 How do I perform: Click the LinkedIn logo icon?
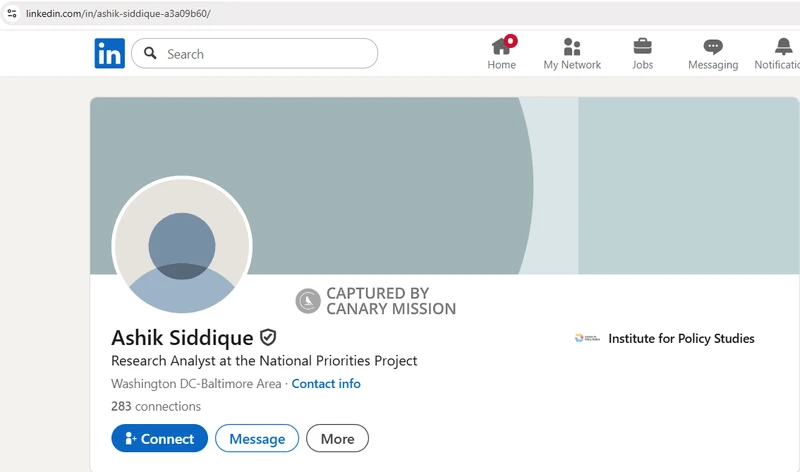click(x=110, y=54)
